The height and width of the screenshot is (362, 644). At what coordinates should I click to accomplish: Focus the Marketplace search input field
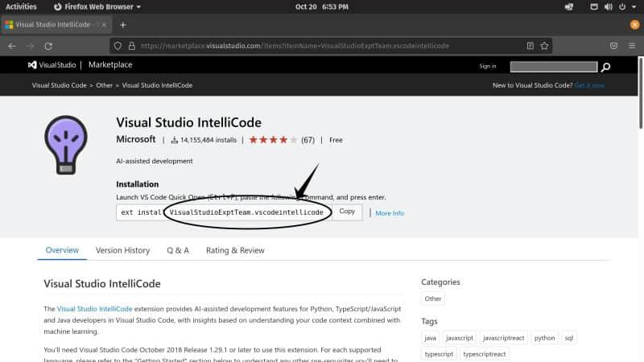pyautogui.click(x=554, y=67)
